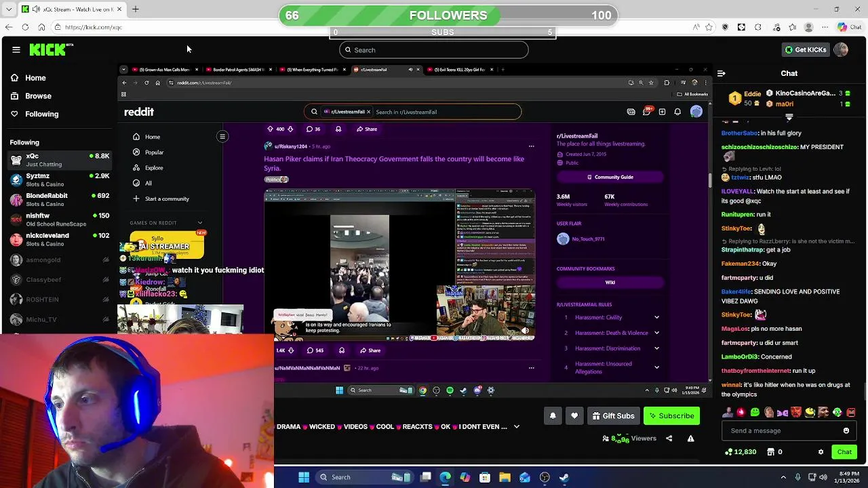The width and height of the screenshot is (868, 488).
Task: Open Edge settings three-dot menu
Action: (825, 27)
